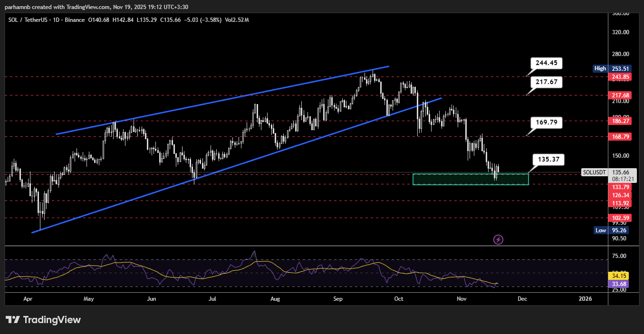This screenshot has height=334, width=644.
Task: Click the yellow 34.15 RSI average label
Action: pyautogui.click(x=619, y=276)
